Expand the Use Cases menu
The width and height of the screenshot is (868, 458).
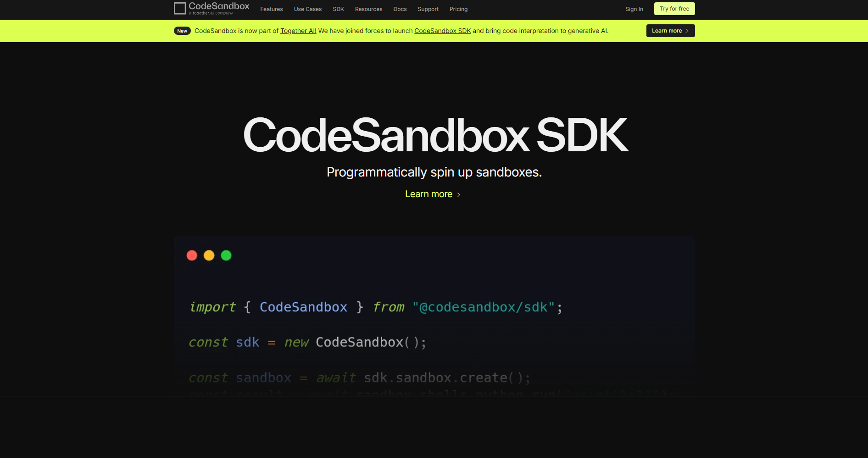307,9
